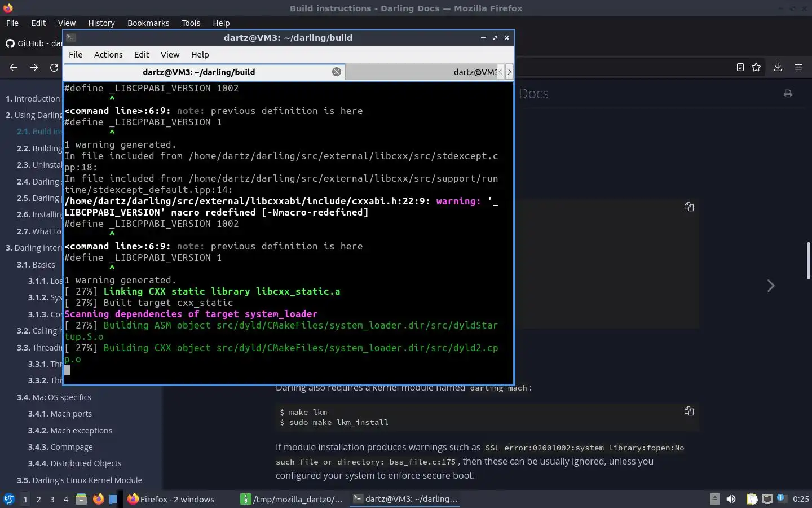Click the terminal tab scroll-left arrow
Viewport: 812px width, 508px height.
pyautogui.click(x=500, y=72)
